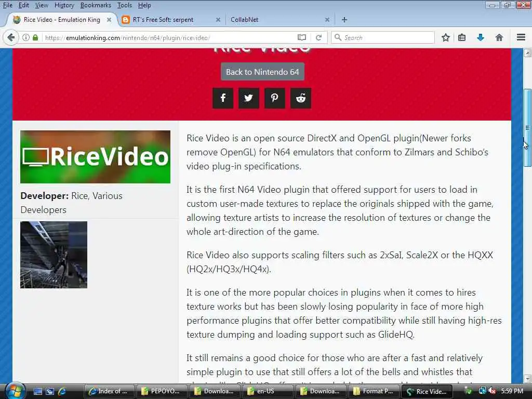This screenshot has width=532, height=399.
Task: Click the green padlock security icon
Action: click(x=35, y=37)
